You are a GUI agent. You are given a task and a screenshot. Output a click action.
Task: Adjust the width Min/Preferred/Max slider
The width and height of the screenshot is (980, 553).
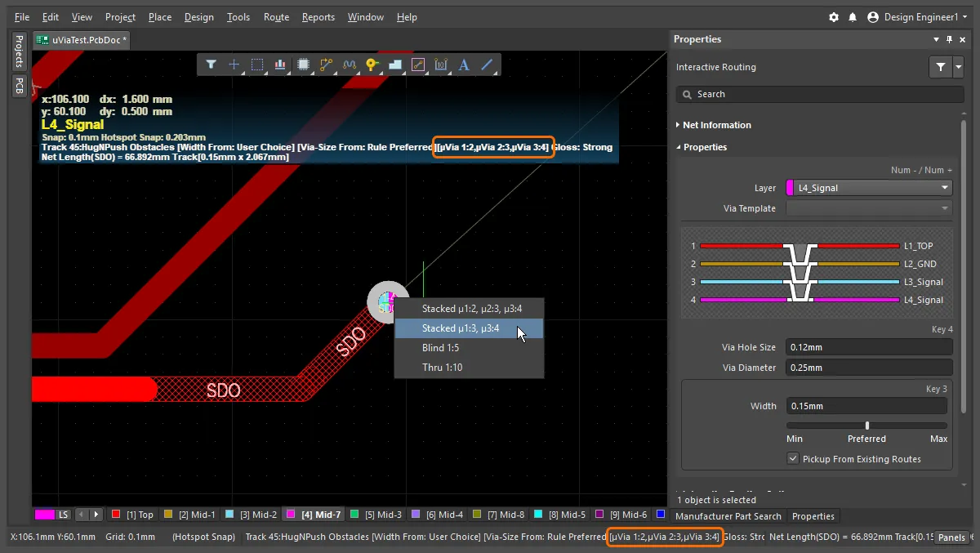[x=866, y=426]
